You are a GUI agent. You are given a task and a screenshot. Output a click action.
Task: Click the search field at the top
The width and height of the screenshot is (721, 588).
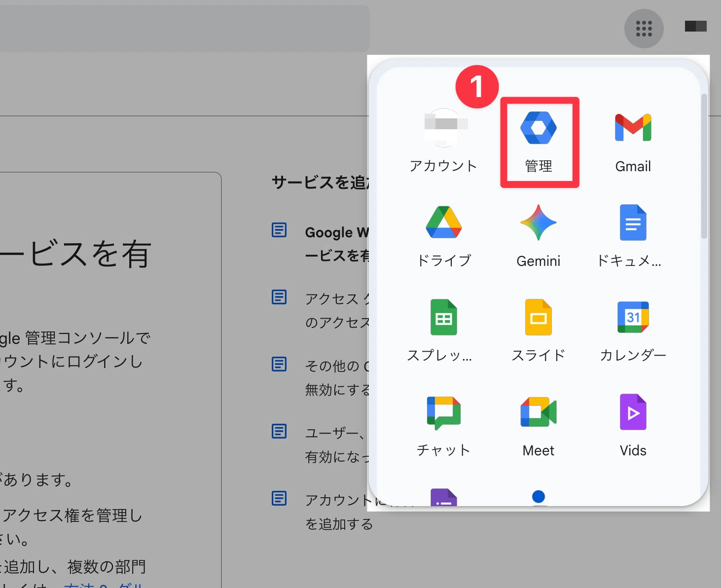[184, 29]
